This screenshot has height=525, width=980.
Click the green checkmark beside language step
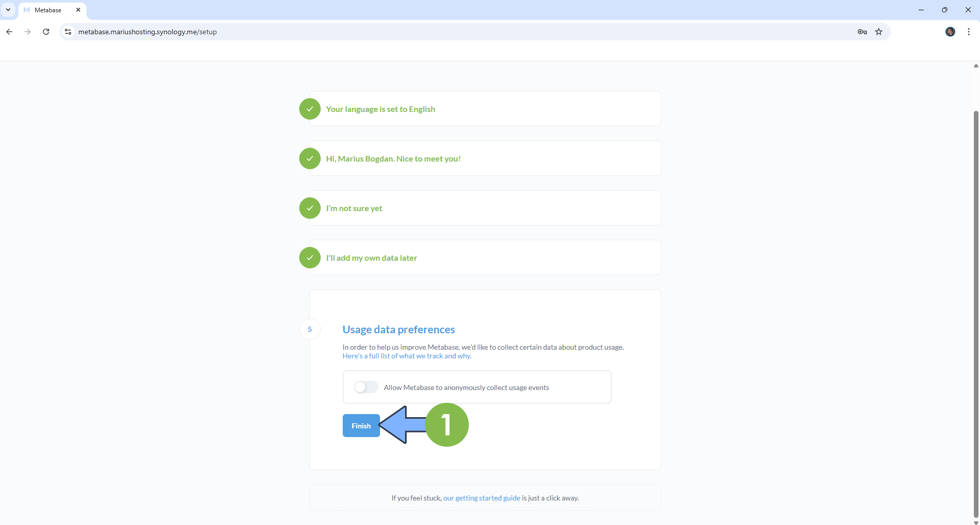309,109
